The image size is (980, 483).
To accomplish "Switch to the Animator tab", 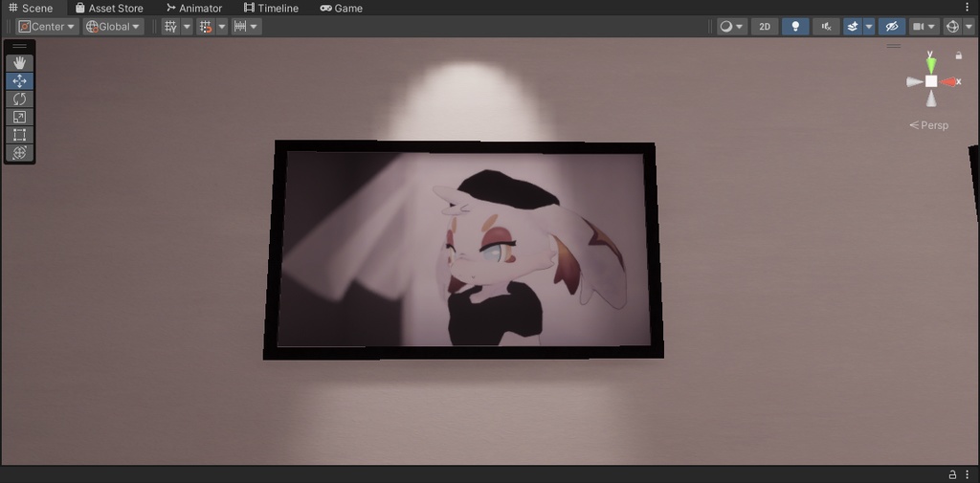I will [194, 8].
